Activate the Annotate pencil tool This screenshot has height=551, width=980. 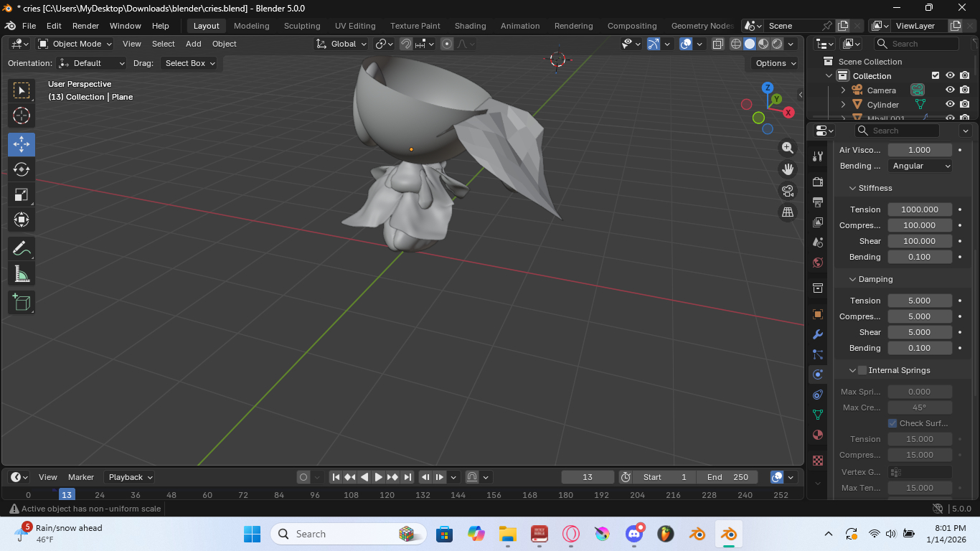click(x=22, y=249)
